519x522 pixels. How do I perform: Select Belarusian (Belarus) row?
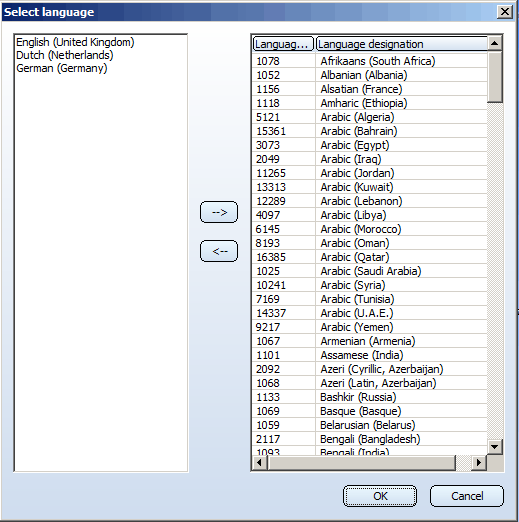[370, 425]
